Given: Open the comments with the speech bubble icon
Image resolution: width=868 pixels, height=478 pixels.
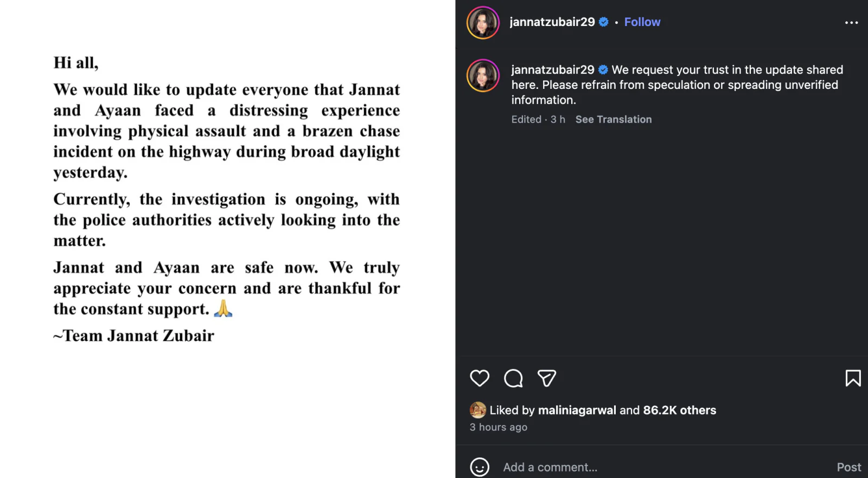Looking at the screenshot, I should [513, 378].
